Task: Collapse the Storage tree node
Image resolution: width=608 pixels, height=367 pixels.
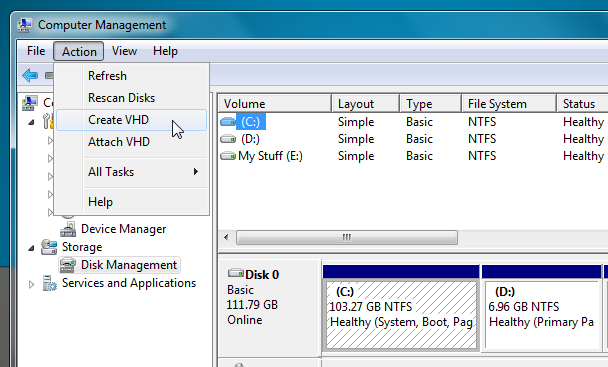Action: [31, 248]
